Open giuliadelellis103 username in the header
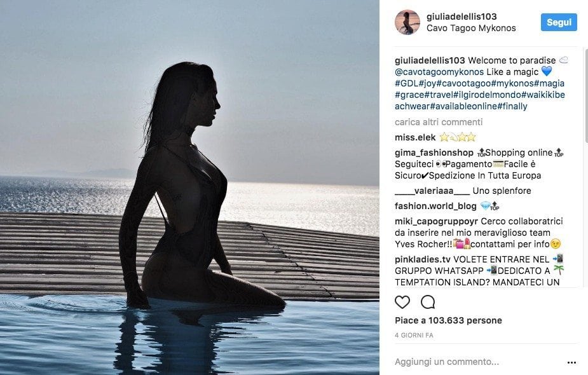588x375 pixels. 462,17
